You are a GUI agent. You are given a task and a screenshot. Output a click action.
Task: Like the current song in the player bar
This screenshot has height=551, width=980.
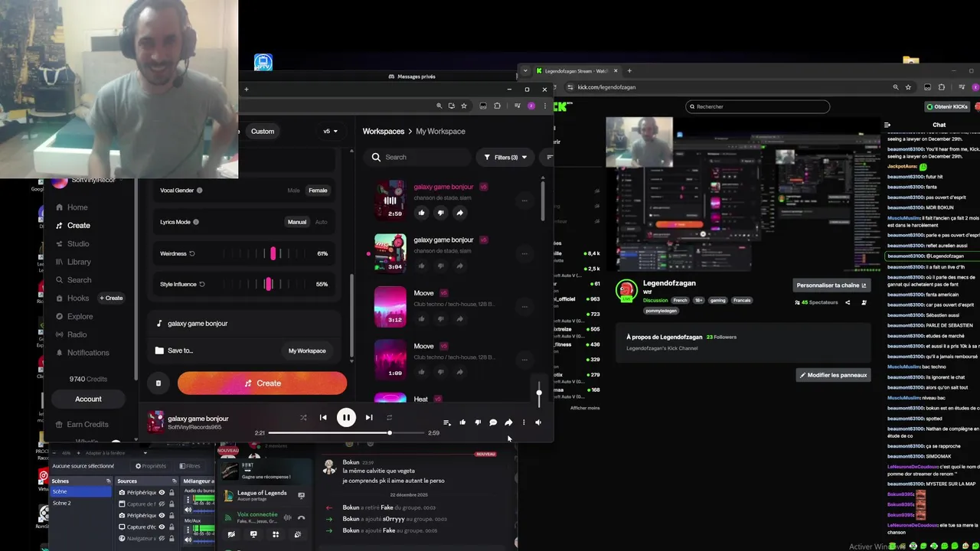point(462,422)
